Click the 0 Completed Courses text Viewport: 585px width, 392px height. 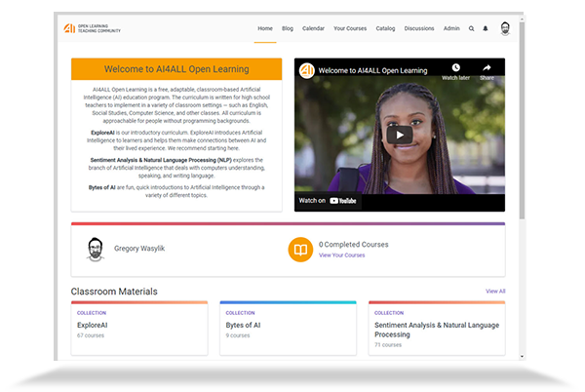click(x=353, y=245)
